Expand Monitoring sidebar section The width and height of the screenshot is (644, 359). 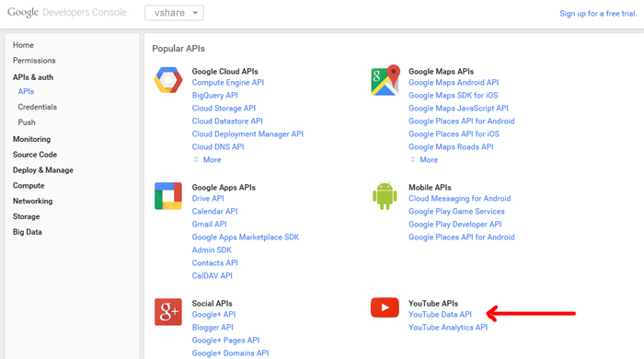tap(31, 139)
